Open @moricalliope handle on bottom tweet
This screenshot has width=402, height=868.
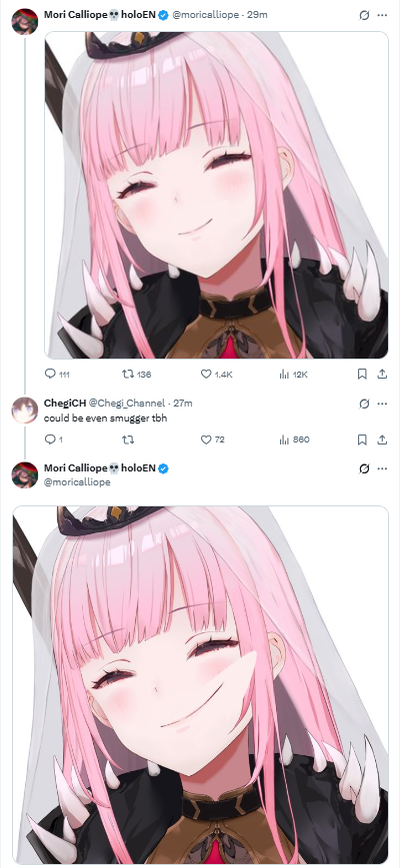[x=77, y=482]
